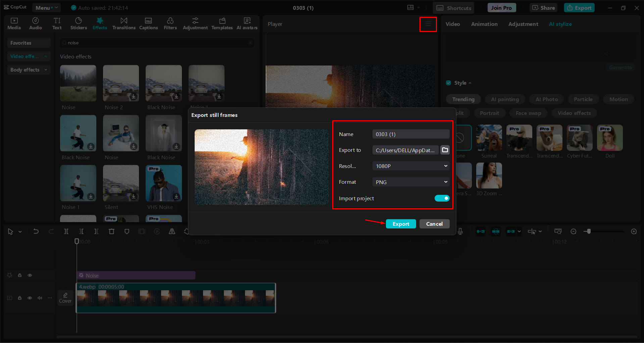Hide the video track with the eye icon
The height and width of the screenshot is (343, 644).
click(x=30, y=275)
